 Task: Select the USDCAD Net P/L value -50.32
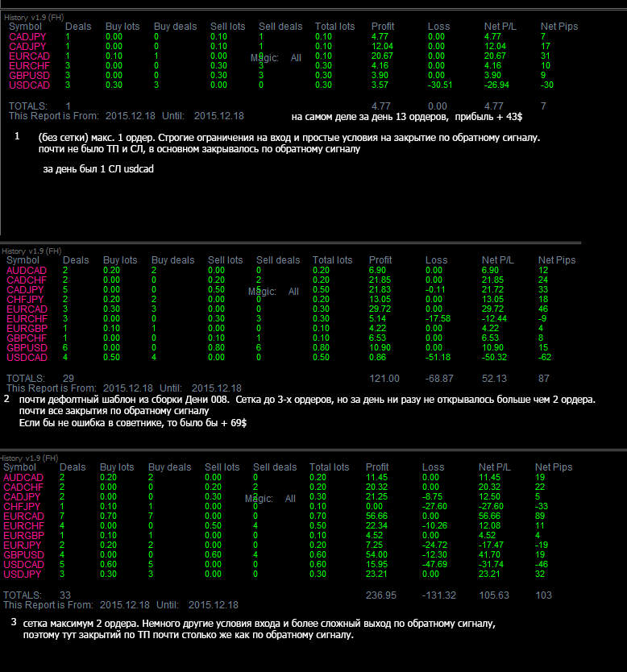[495, 358]
